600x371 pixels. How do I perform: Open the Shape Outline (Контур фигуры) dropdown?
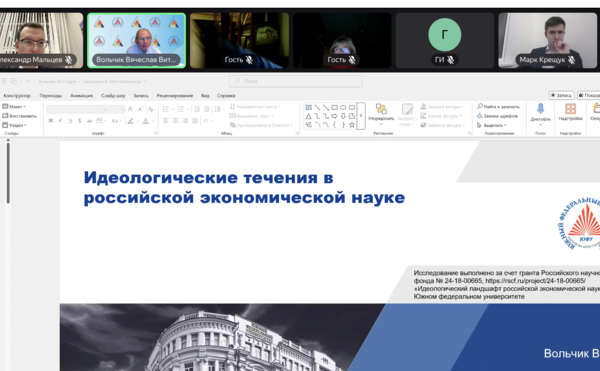pyautogui.click(x=442, y=116)
